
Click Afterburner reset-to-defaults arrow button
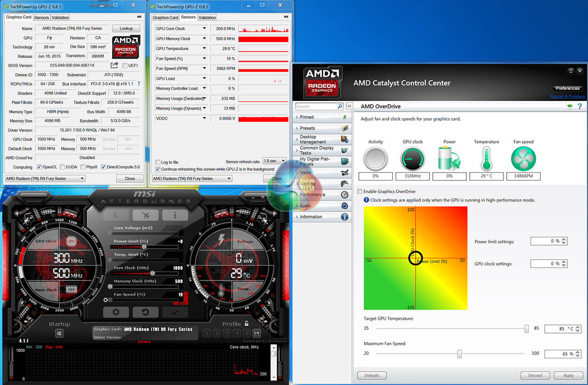click(145, 312)
